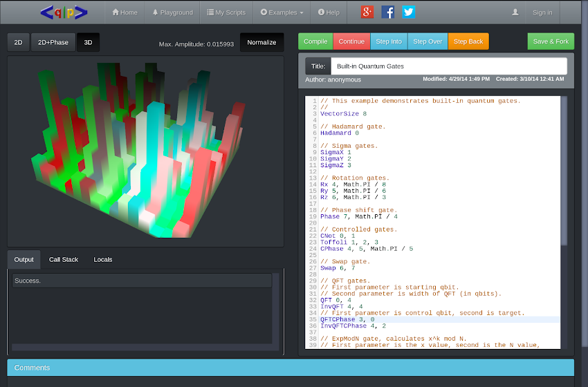Go to the Home page
Image resolution: width=588 pixels, height=387 pixels.
tap(125, 12)
